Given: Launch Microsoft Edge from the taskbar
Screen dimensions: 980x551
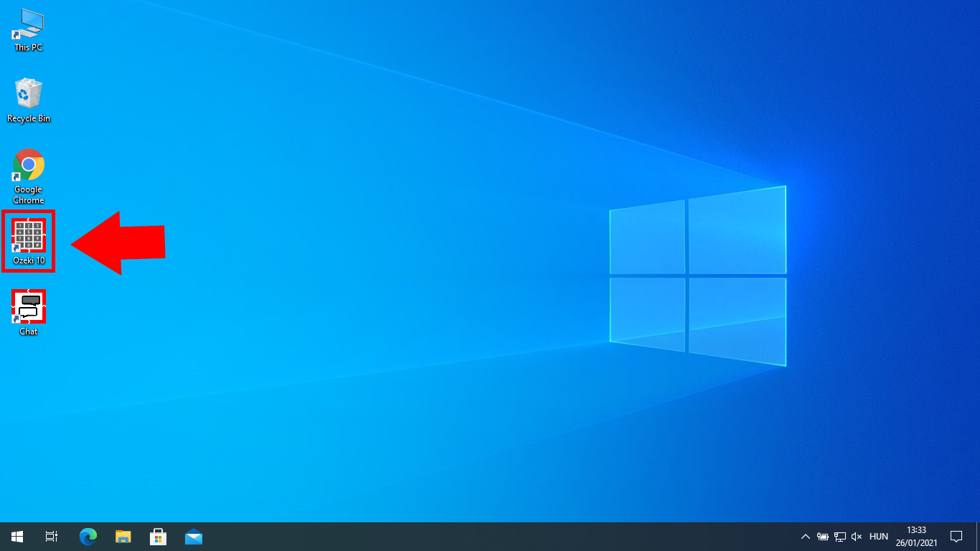Looking at the screenshot, I should coord(88,537).
